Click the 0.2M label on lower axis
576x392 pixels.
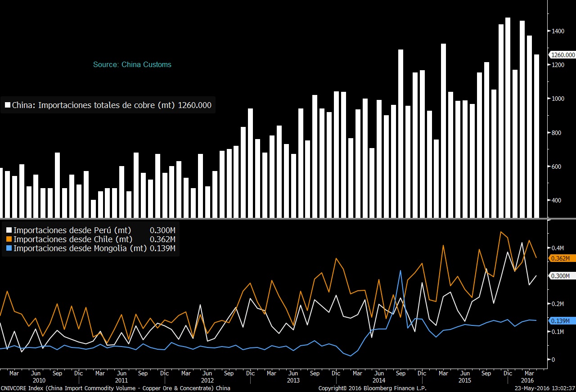(558, 304)
